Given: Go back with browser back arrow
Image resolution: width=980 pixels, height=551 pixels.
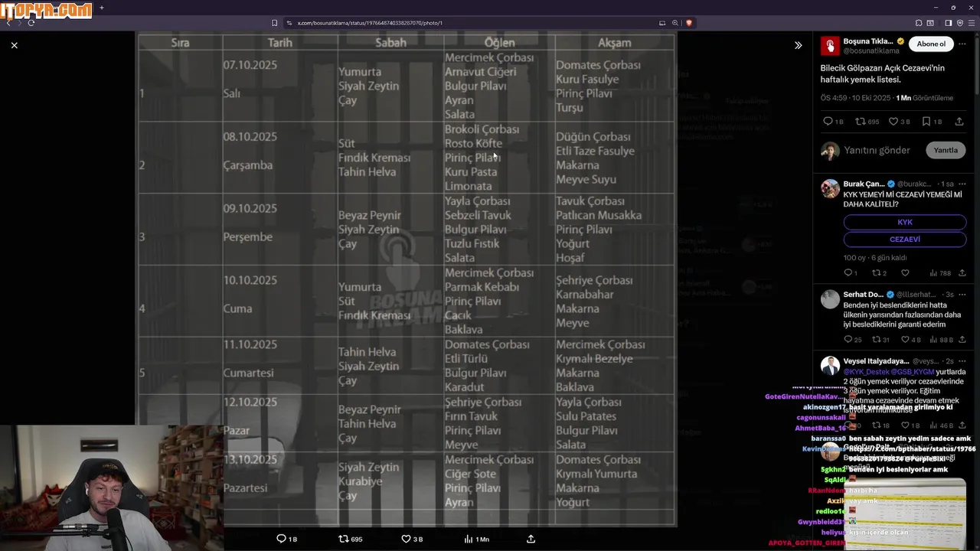Looking at the screenshot, I should tap(8, 23).
